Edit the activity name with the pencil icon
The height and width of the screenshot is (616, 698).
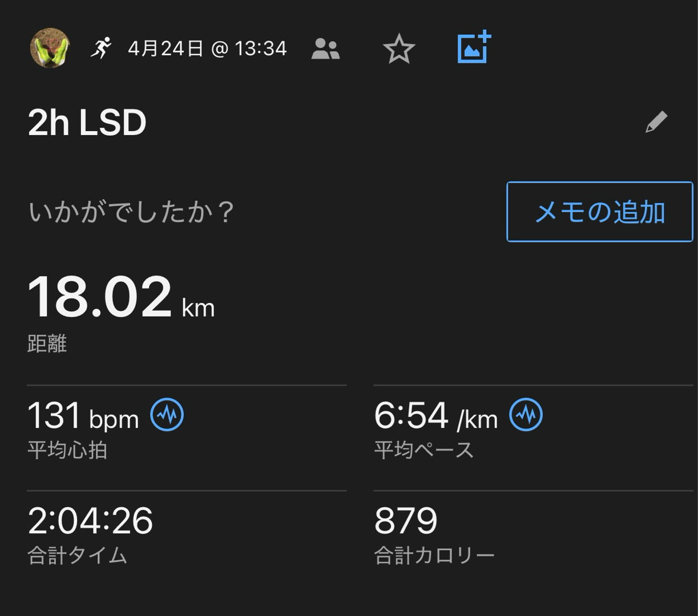pyautogui.click(x=656, y=122)
